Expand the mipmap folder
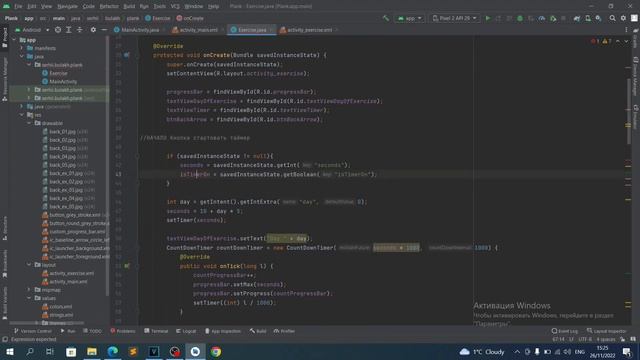Image resolution: width=640 pixels, height=360 pixels. (x=29, y=290)
